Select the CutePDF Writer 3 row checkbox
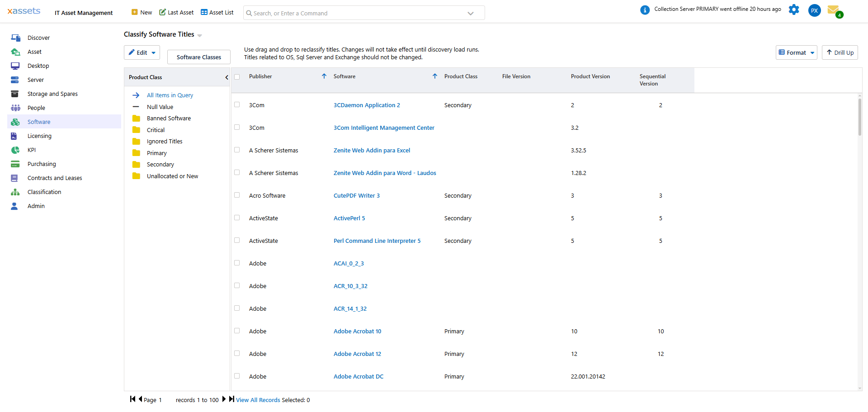The height and width of the screenshot is (412, 868). [x=237, y=195]
